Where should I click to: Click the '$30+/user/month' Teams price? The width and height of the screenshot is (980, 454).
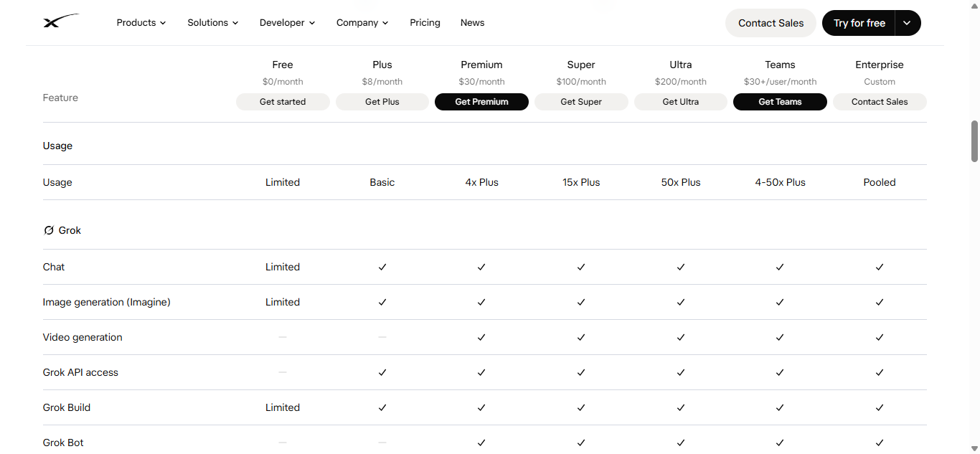click(x=780, y=82)
